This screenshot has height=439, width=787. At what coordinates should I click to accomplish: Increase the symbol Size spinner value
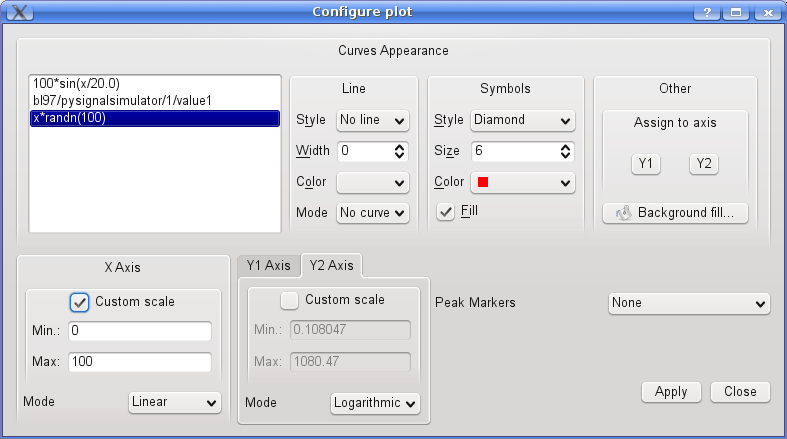(566, 147)
